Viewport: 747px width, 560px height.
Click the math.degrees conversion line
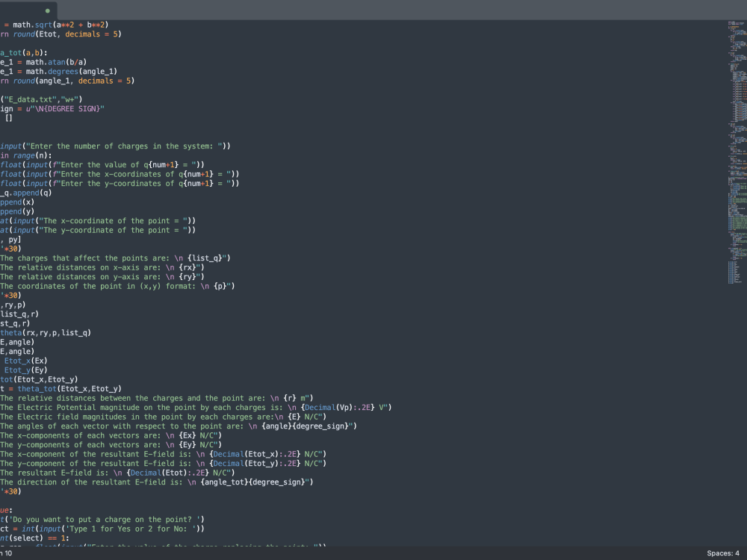(x=52, y=71)
